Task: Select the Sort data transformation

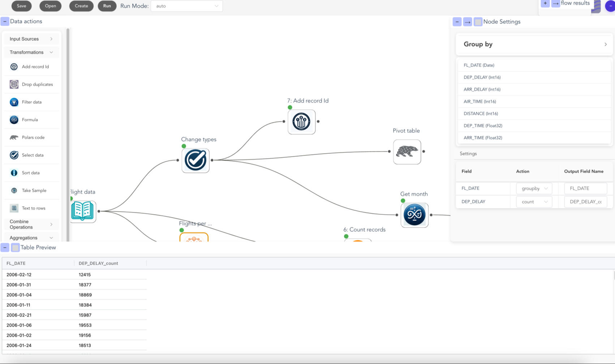Action: pos(30,173)
